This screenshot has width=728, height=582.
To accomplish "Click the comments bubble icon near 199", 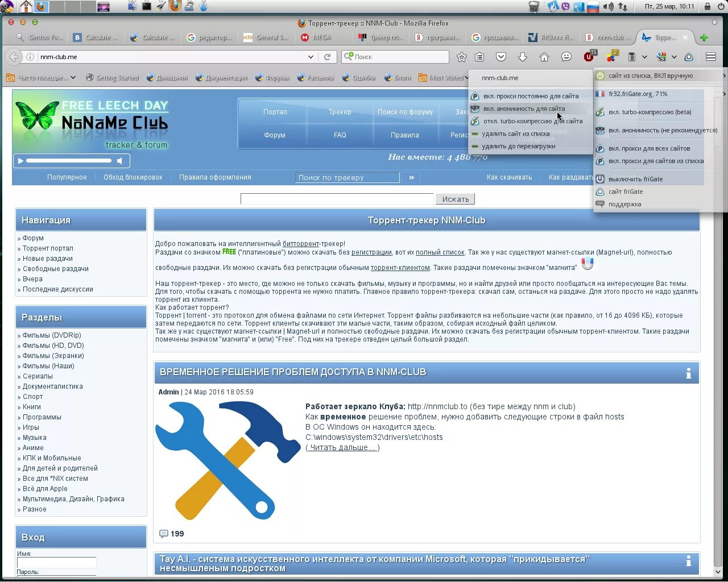I will (x=164, y=534).
